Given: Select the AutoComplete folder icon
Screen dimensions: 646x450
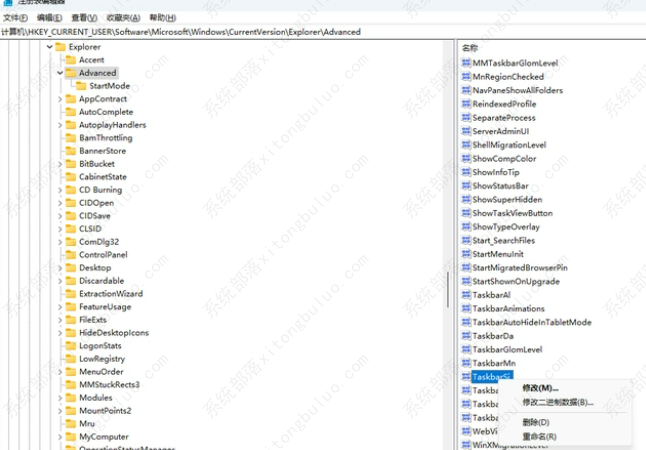Looking at the screenshot, I should (71, 112).
